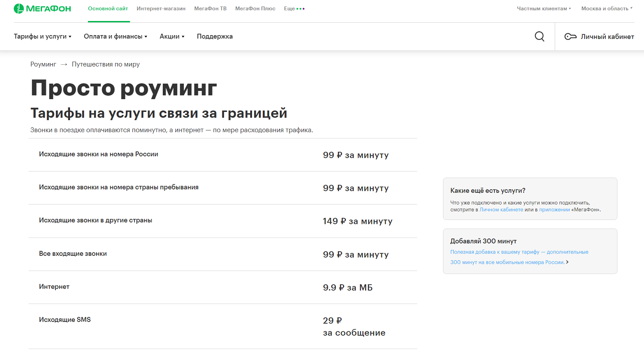The width and height of the screenshot is (644, 358).
Task: Open МегаФон Плюс tab
Action: coord(255,9)
